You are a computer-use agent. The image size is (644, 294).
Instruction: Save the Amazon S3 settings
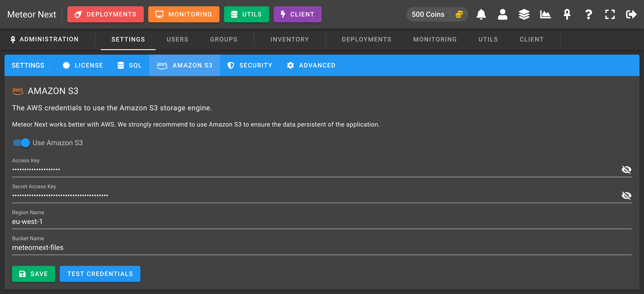click(34, 274)
